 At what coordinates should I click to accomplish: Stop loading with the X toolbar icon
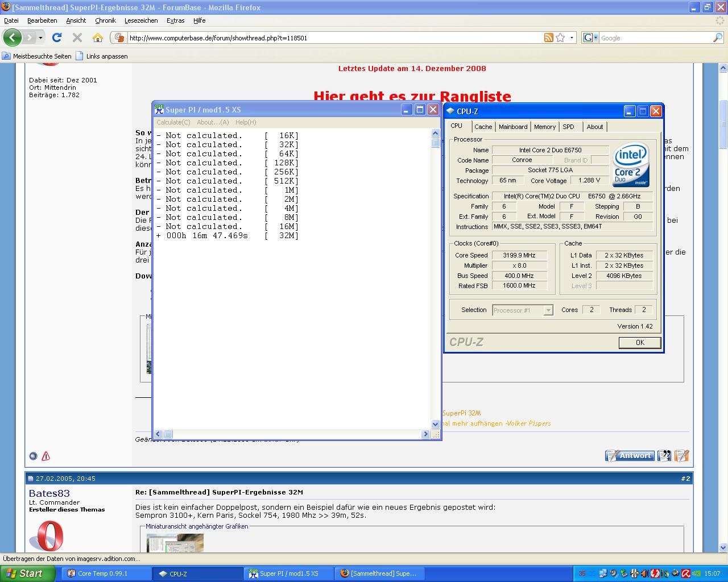(x=77, y=38)
